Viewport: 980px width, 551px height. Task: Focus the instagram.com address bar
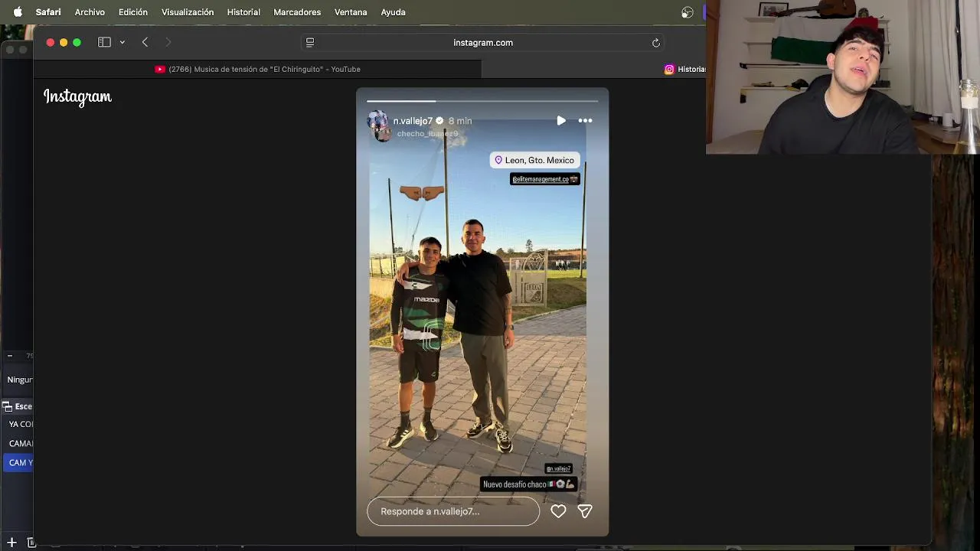click(483, 43)
